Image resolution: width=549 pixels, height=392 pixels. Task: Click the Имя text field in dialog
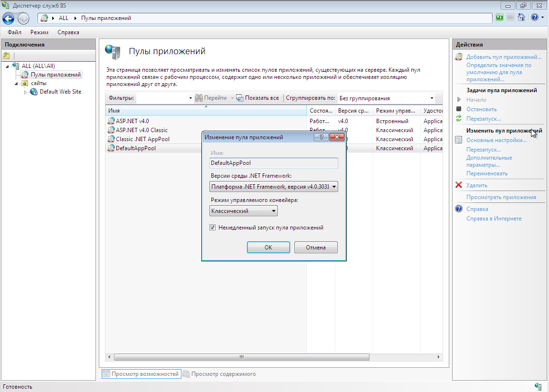[x=274, y=163]
